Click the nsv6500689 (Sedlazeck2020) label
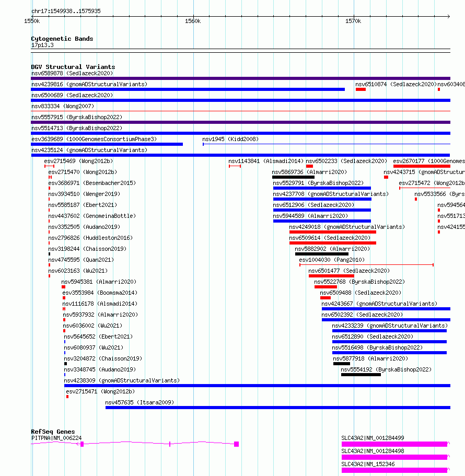 pyautogui.click(x=72, y=95)
